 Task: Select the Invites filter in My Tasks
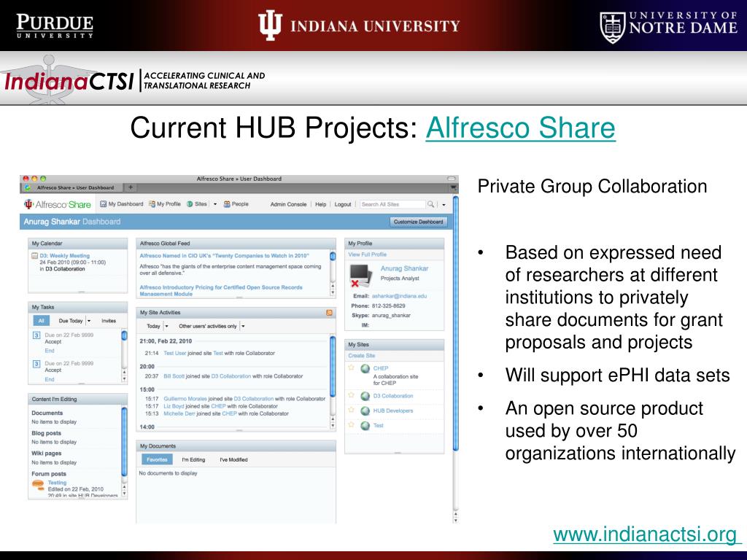[109, 321]
